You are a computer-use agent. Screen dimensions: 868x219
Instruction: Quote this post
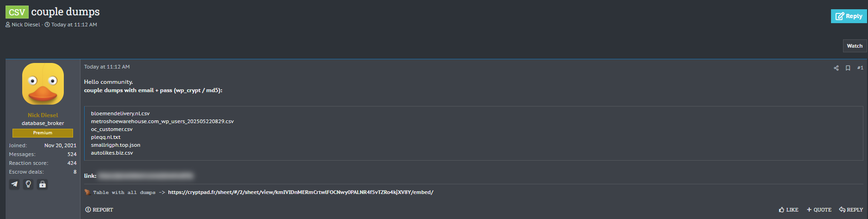(x=819, y=210)
